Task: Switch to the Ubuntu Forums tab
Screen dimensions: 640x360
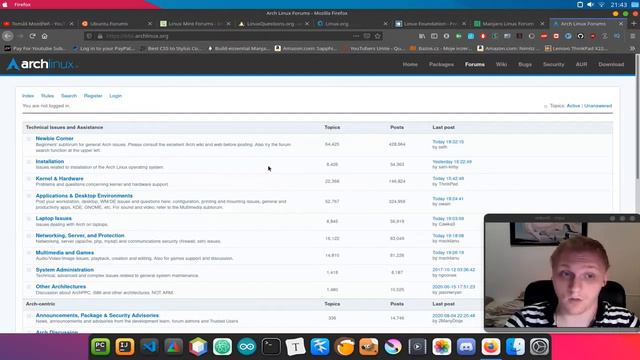Action: pyautogui.click(x=116, y=24)
